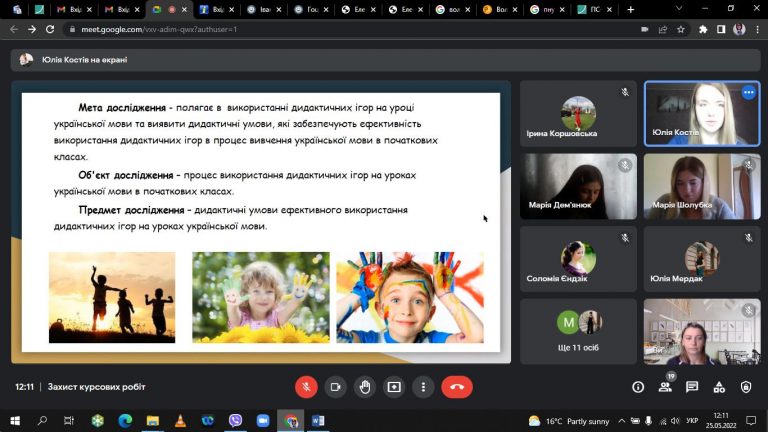Viewport: 768px width, 432px height.
Task: Open host controls shield icon
Action: click(746, 387)
